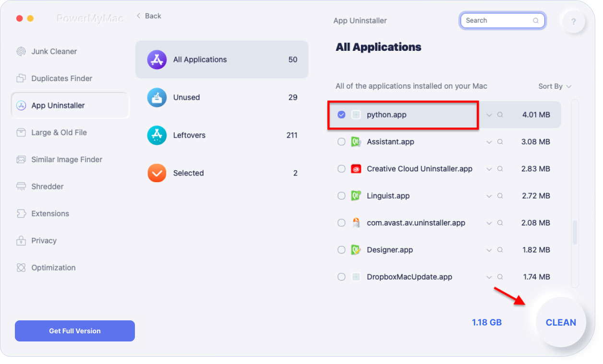This screenshot has height=364, width=603.
Task: Click the DropboxMacUpdate.app placeholder icon
Action: point(356,277)
